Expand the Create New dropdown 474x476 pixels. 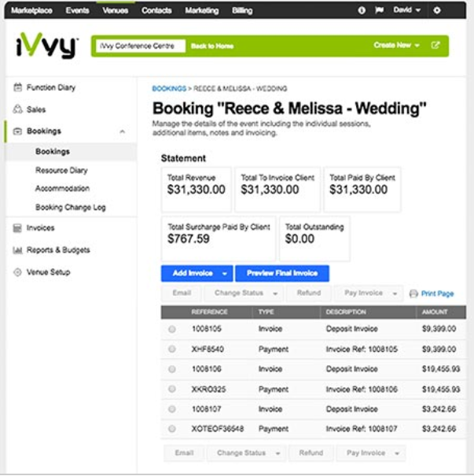[x=396, y=46]
